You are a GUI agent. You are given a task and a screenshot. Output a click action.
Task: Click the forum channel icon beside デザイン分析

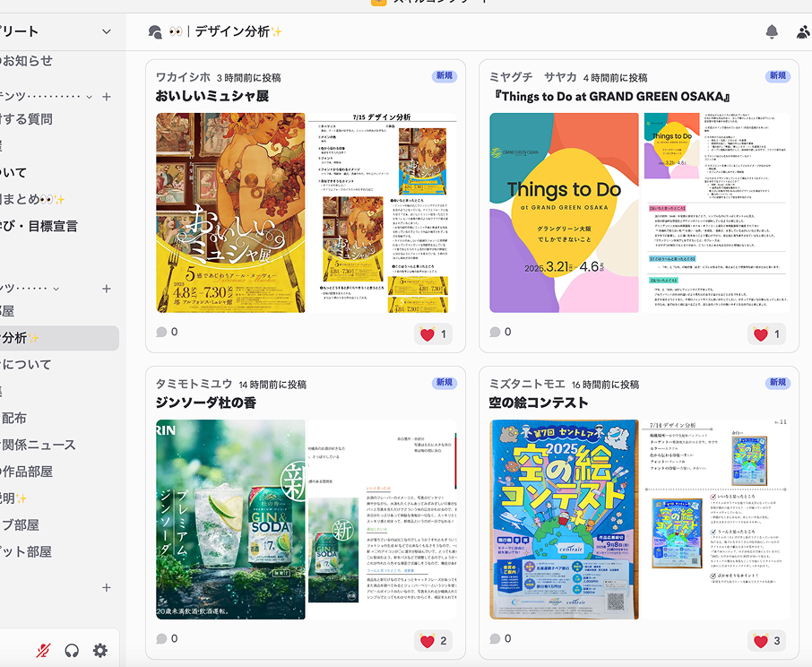tap(155, 32)
